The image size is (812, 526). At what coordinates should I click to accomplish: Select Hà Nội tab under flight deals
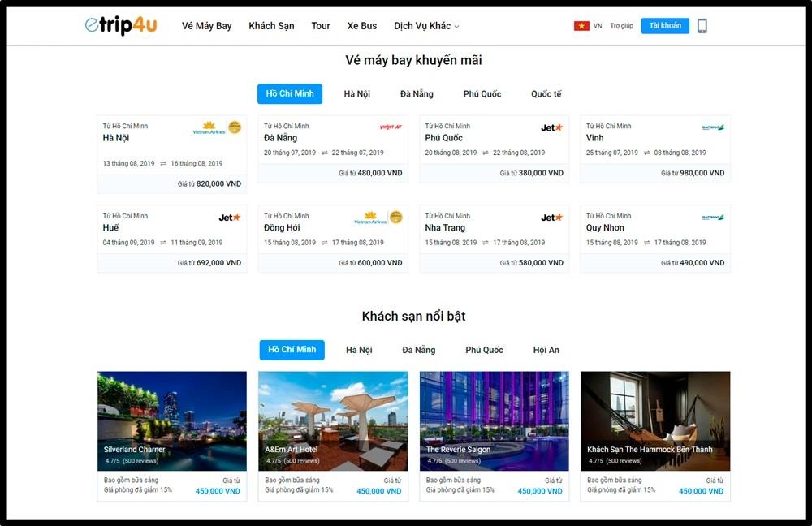click(x=356, y=94)
